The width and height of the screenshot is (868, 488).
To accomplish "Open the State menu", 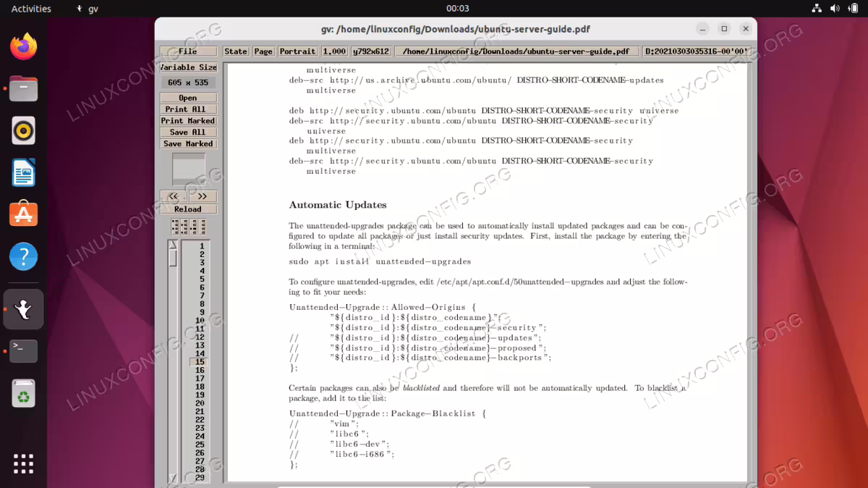I will (x=236, y=51).
